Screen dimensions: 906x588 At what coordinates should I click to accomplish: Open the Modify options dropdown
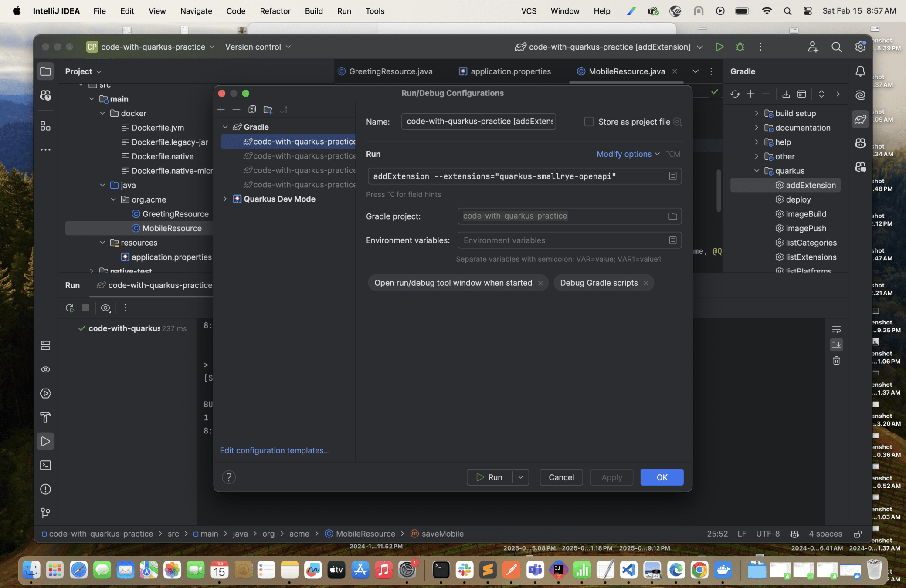(x=628, y=154)
